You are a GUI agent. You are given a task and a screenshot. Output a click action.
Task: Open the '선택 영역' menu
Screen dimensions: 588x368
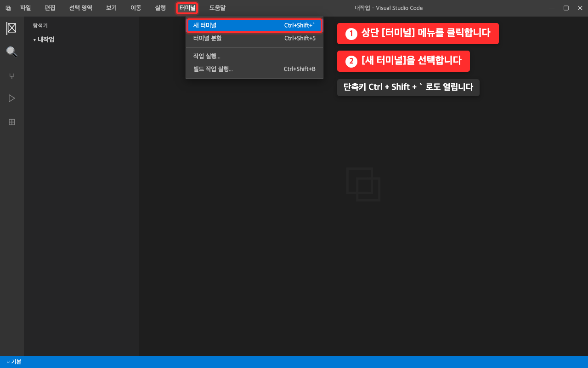81,8
